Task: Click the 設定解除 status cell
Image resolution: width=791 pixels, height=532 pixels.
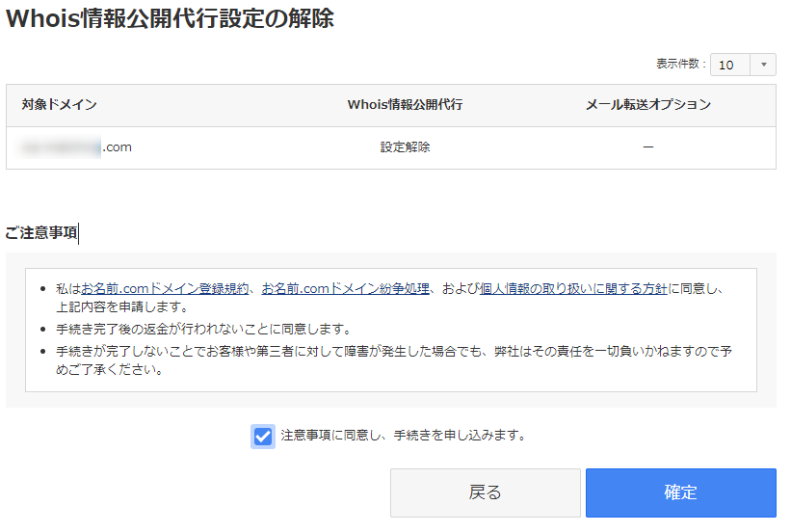Action: [405, 146]
